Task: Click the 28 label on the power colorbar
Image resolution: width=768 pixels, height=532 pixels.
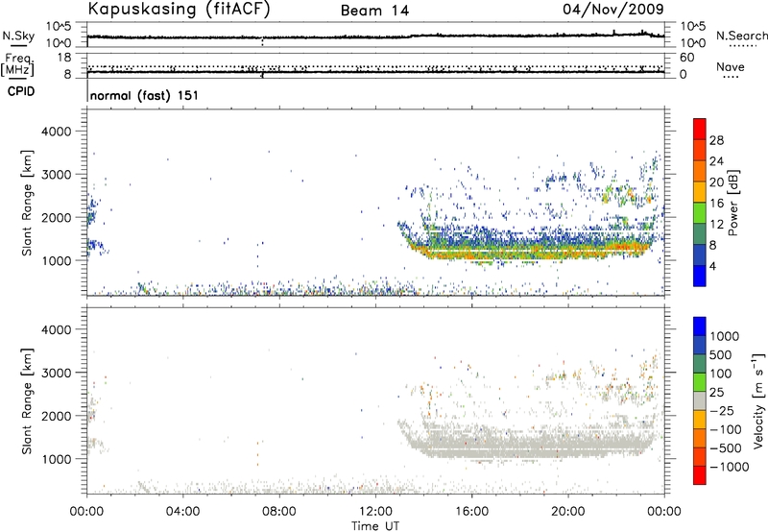Action: pos(716,140)
